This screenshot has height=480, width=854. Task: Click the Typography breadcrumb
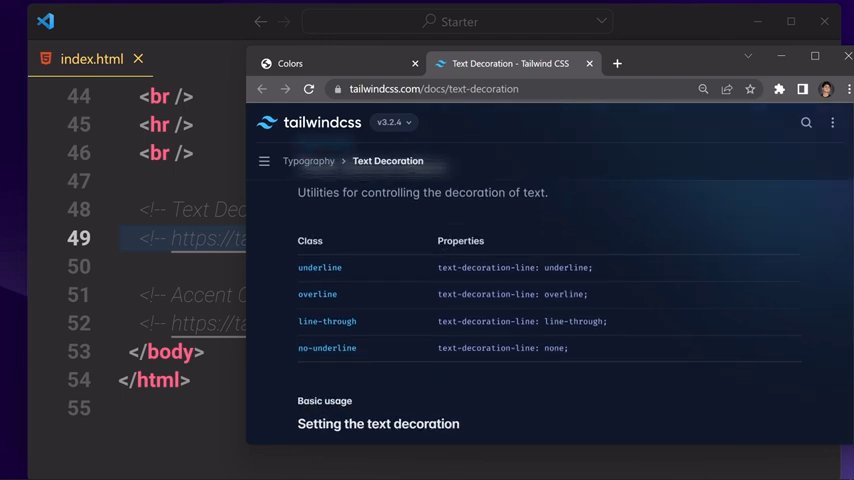tap(308, 161)
